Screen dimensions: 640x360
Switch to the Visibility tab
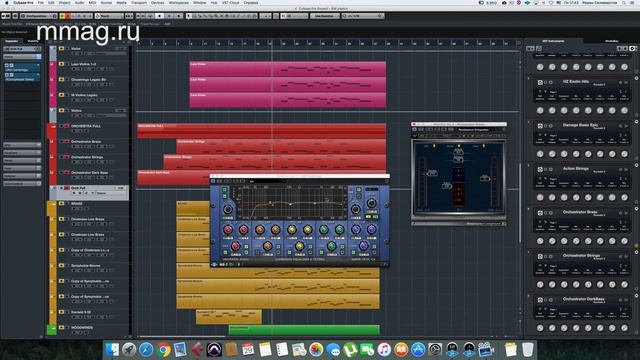pyautogui.click(x=33, y=41)
